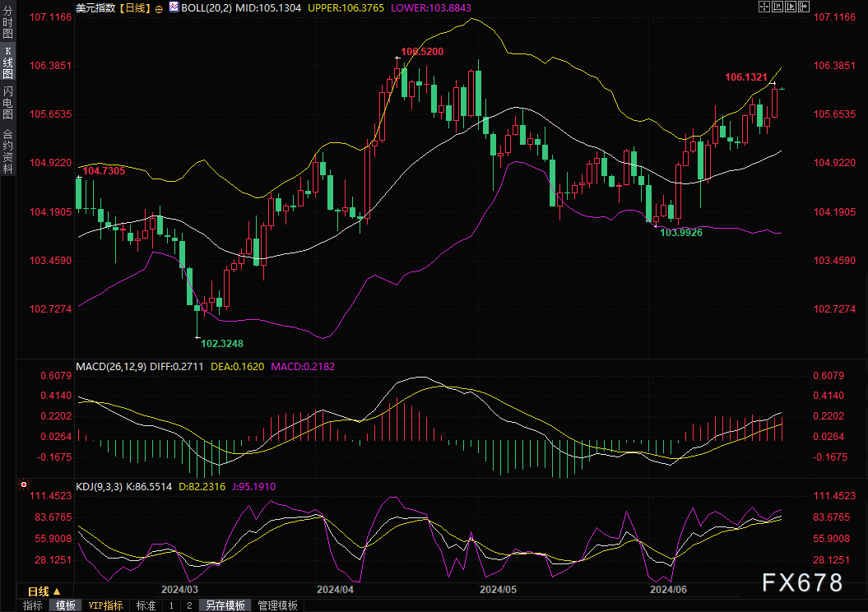Click the 管理模板 manage templates button
This screenshot has height=612, width=868.
pos(278,605)
